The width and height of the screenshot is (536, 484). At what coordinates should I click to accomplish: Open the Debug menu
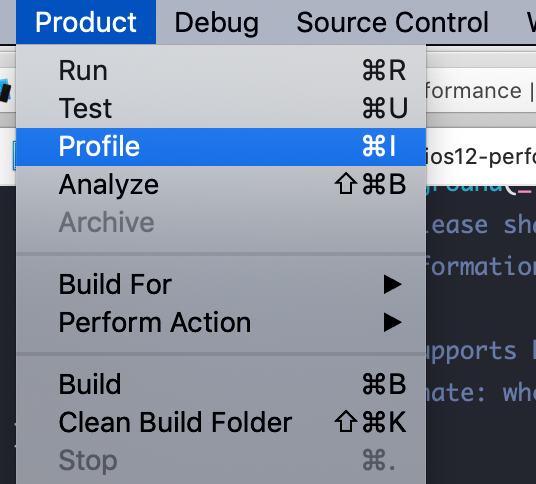216,22
